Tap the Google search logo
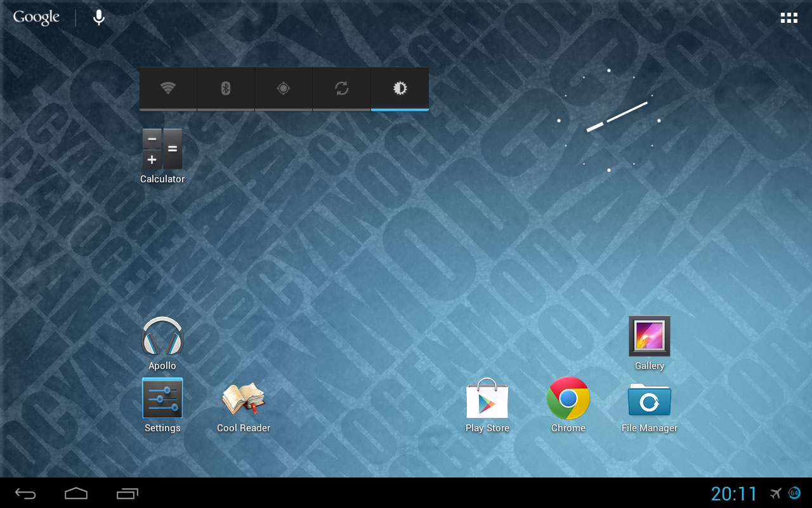Viewport: 812px width, 508px height. pyautogui.click(x=36, y=17)
